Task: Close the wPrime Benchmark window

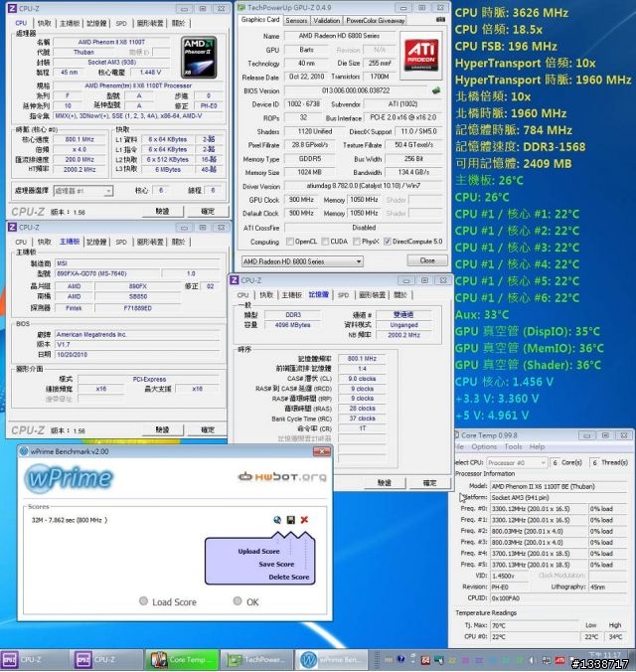Action: [321, 451]
